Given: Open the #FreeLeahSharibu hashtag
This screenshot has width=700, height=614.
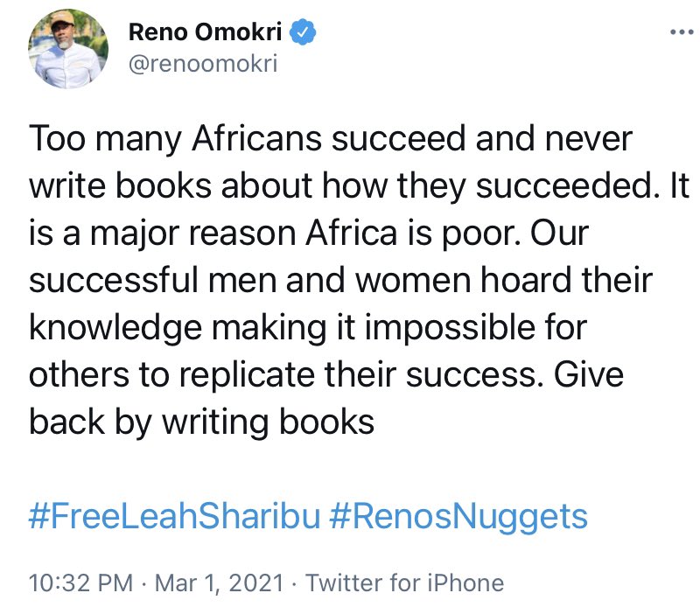Looking at the screenshot, I should tap(174, 516).
